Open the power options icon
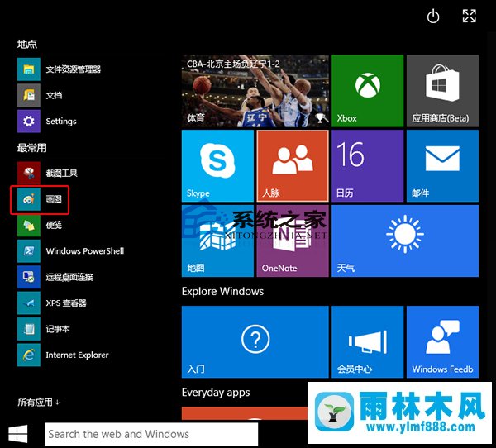This screenshot has width=496, height=448. pyautogui.click(x=433, y=17)
